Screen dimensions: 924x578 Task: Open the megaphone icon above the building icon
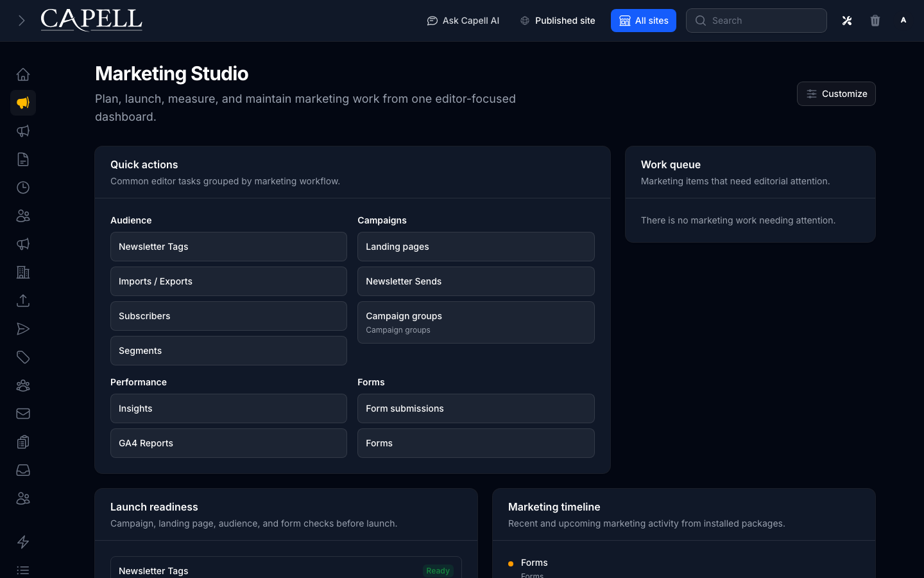coord(23,244)
